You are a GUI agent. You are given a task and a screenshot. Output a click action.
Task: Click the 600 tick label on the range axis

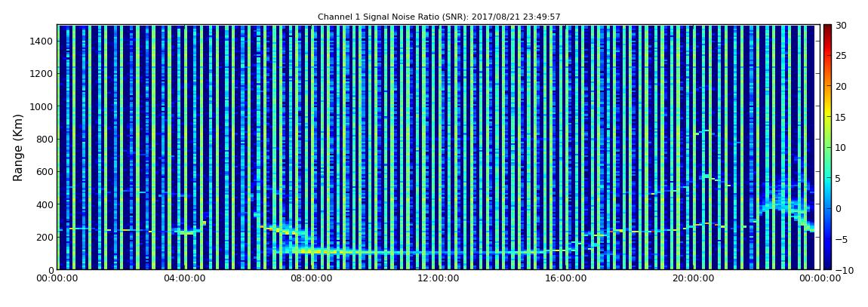click(x=45, y=171)
